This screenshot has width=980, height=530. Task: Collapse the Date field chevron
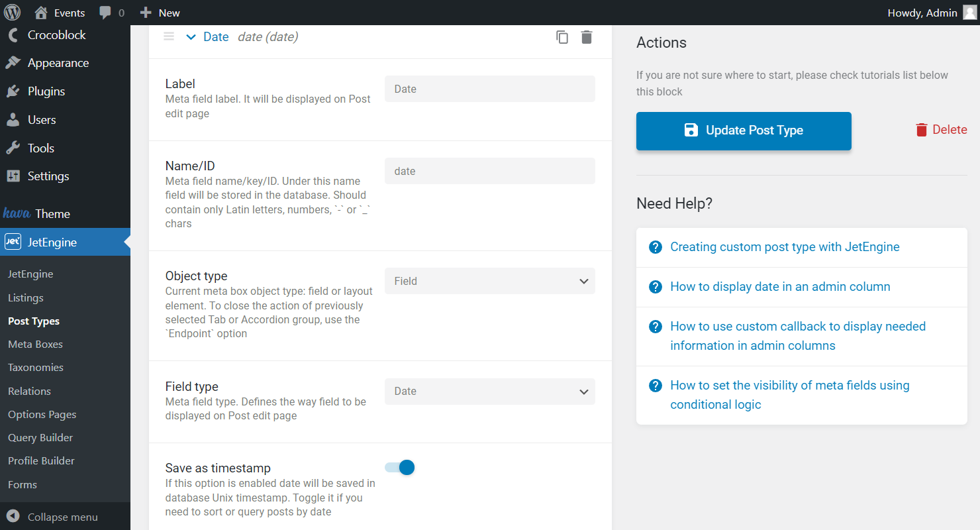[191, 37]
